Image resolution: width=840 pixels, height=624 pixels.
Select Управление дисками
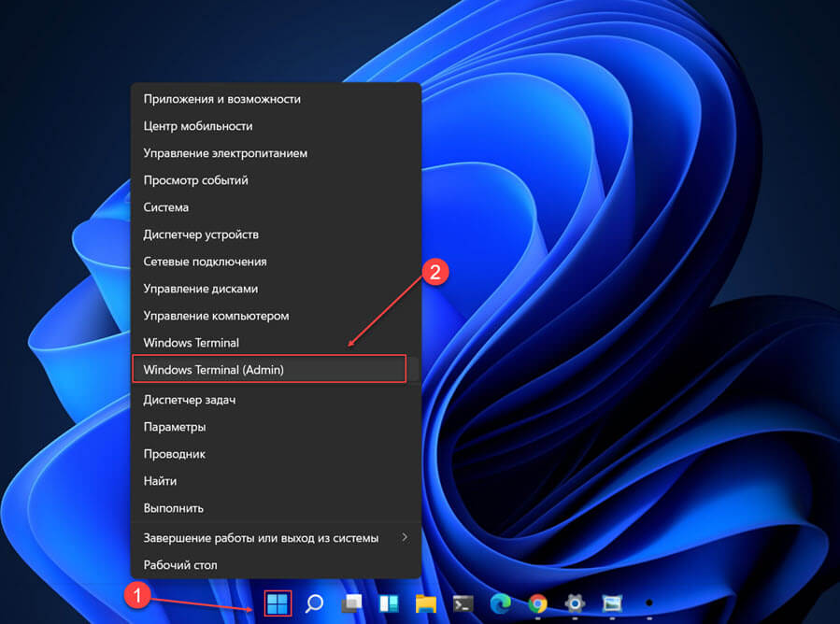click(x=276, y=289)
